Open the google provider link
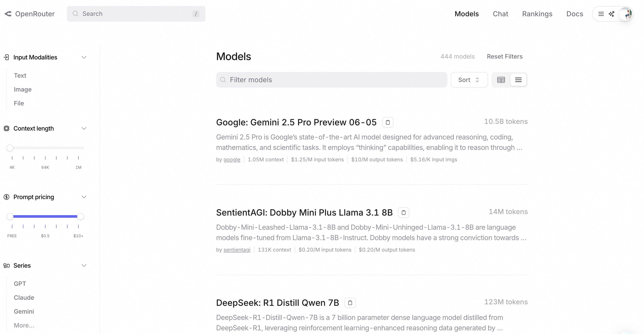Viewport: 644px width, 334px height. [x=232, y=160]
